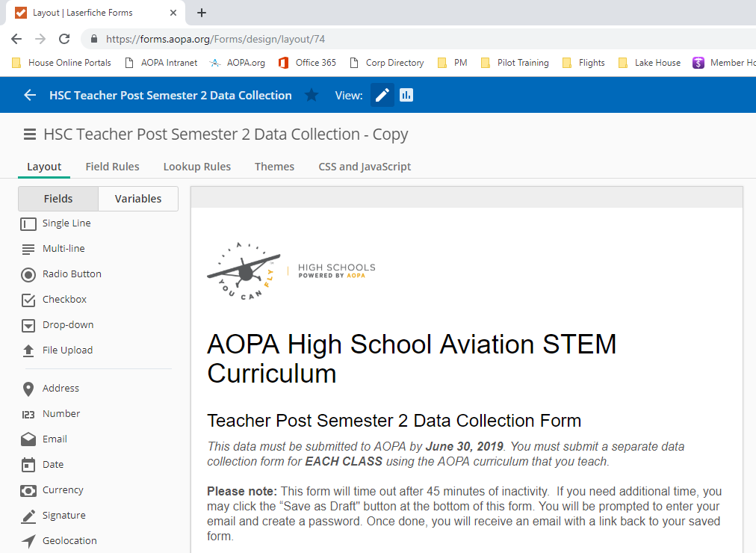This screenshot has height=553, width=756.
Task: Add a Drop-down field
Action: click(x=67, y=325)
